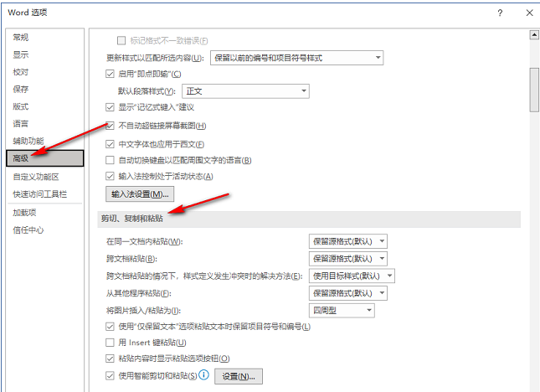Screen dimensions: 540x392
Task: Click the scrollbar up arrow
Action: point(534,34)
